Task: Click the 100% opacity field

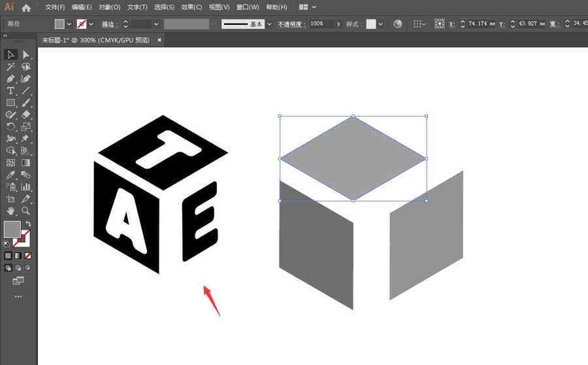Action: [321, 24]
